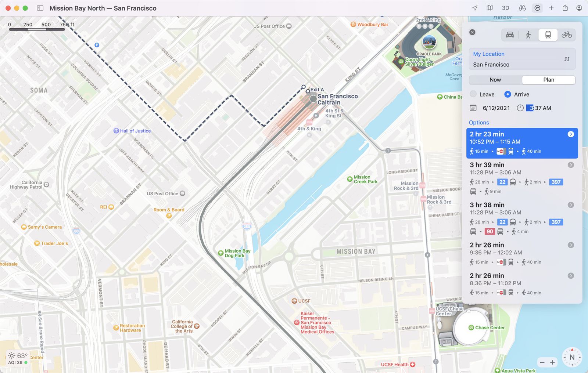The height and width of the screenshot is (373, 588).
Task: Expand details for the 3 hr 39 min route
Action: (571, 164)
